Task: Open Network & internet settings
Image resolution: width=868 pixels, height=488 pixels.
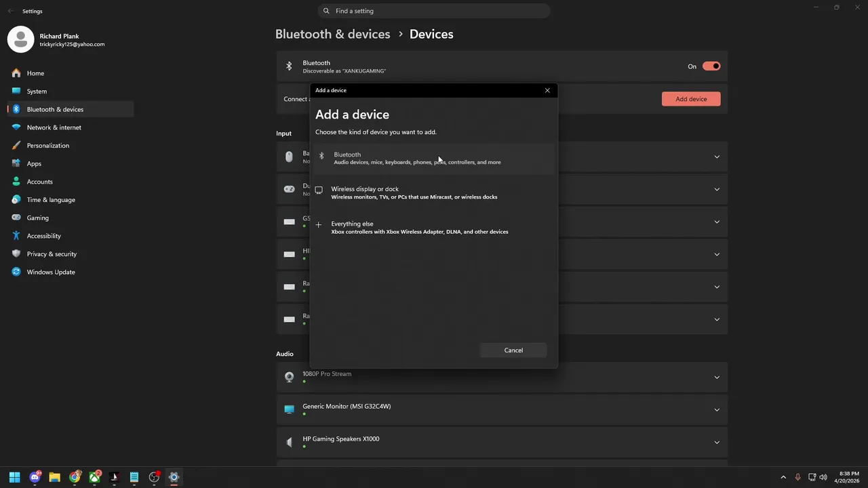Action: click(54, 127)
